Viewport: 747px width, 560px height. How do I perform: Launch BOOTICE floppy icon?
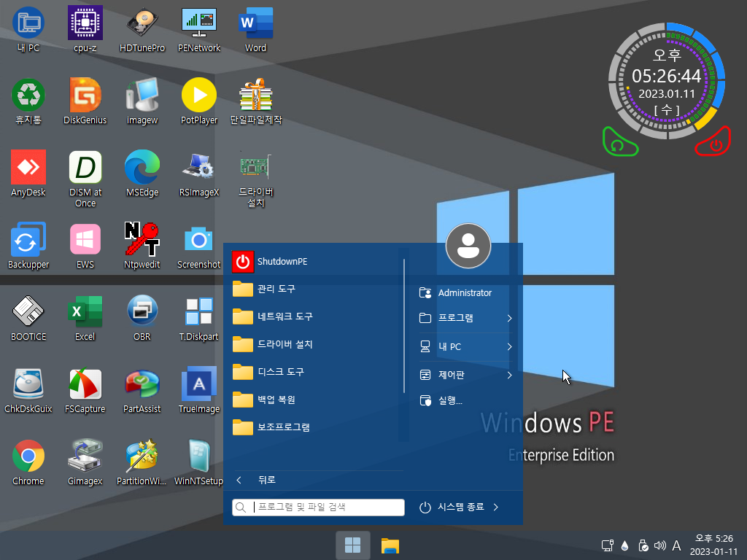tap(28, 318)
